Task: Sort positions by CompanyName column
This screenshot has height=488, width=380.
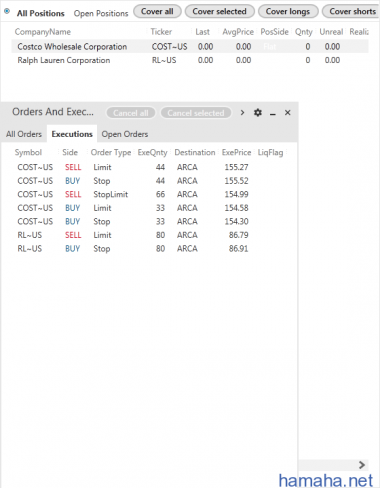Action: (43, 32)
